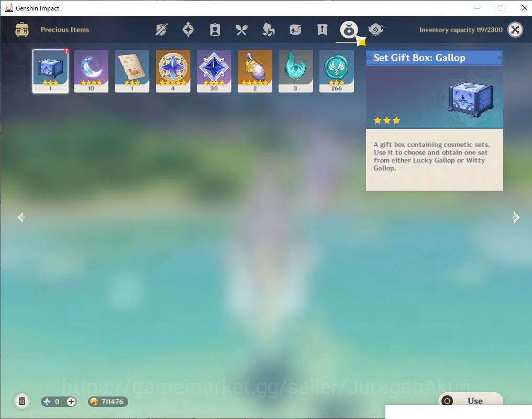The image size is (532, 419).
Task: Close the inventory with the X button
Action: coord(515,30)
